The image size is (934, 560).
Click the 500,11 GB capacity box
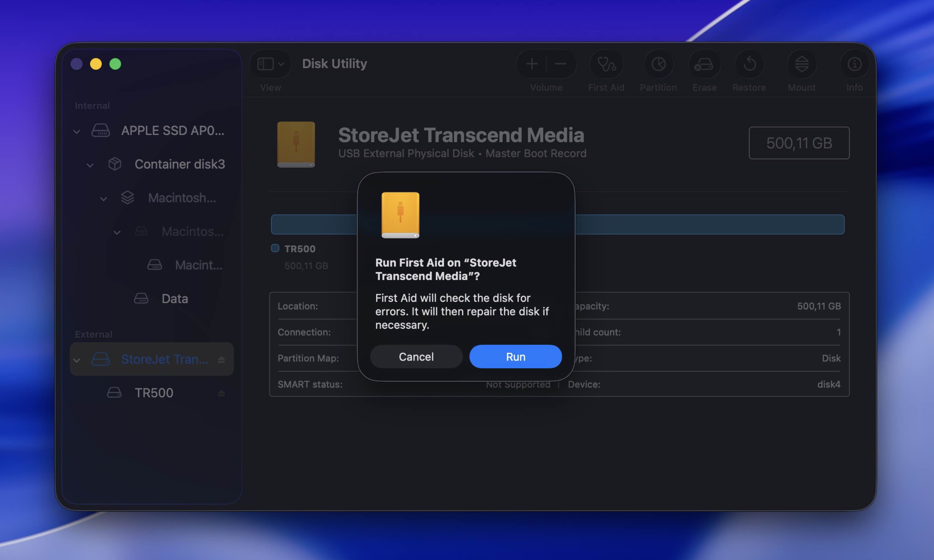point(799,143)
